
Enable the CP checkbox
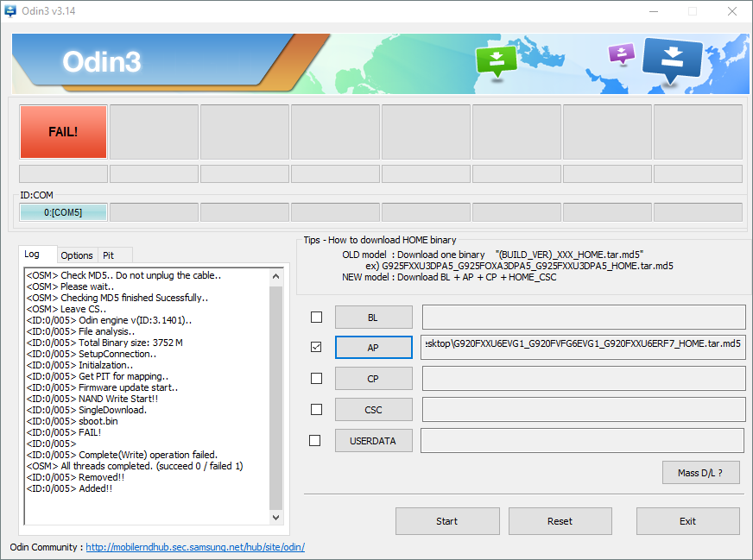(316, 378)
